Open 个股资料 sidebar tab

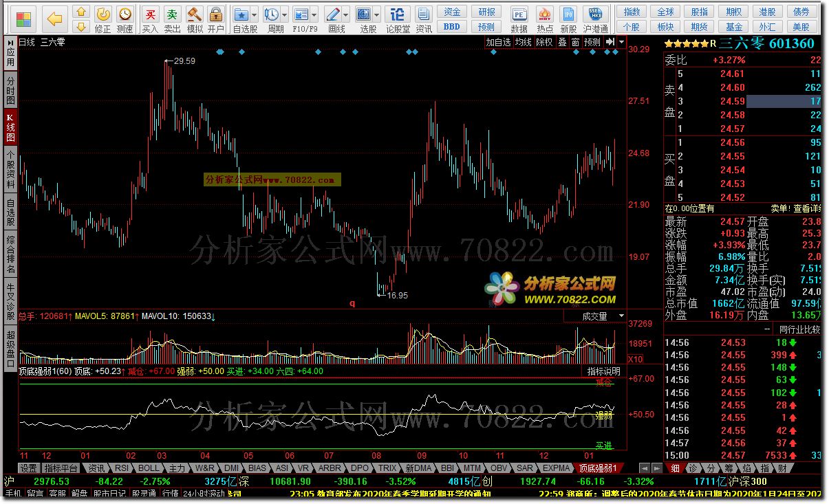click(x=10, y=168)
